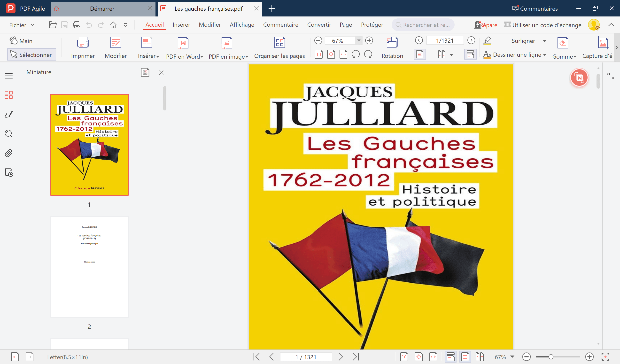Image resolution: width=620 pixels, height=364 pixels.
Task: Open the Modifier ribbon tab
Action: point(210,25)
